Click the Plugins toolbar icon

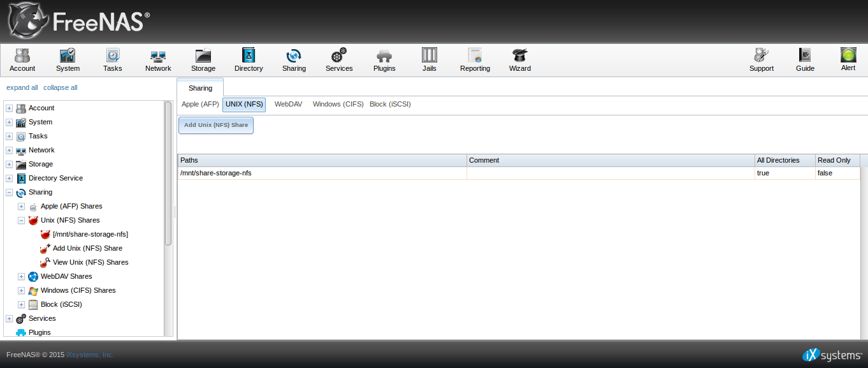tap(384, 59)
